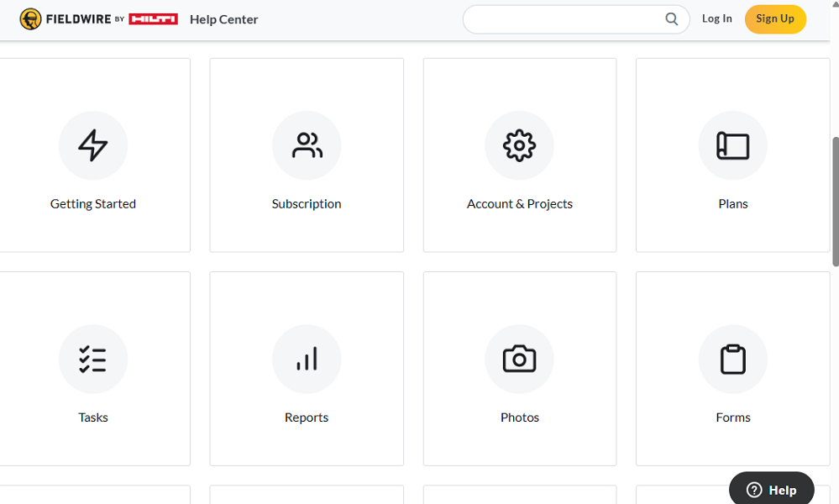Image resolution: width=839 pixels, height=504 pixels.
Task: Click the Plans blueprint roll icon
Action: [732, 145]
